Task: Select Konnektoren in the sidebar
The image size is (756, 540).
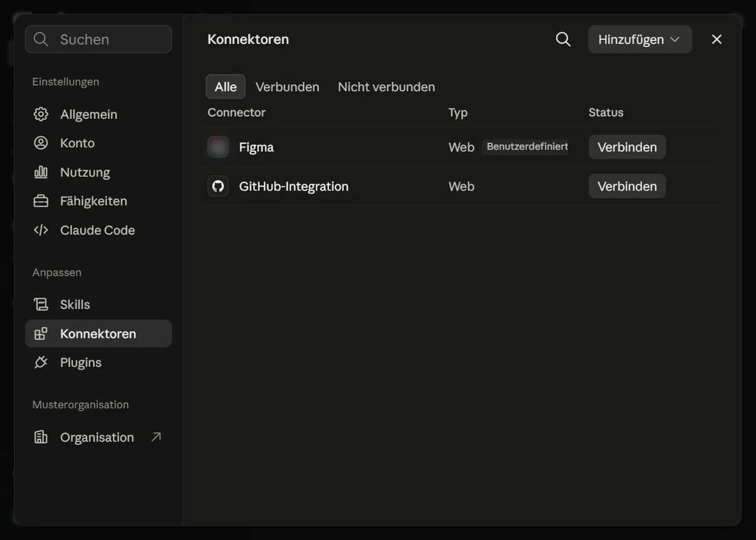Action: 98,334
